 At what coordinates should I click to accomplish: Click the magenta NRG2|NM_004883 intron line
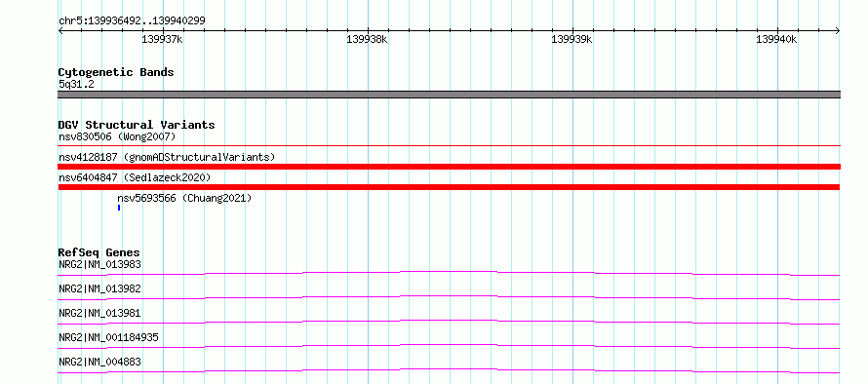click(449, 370)
